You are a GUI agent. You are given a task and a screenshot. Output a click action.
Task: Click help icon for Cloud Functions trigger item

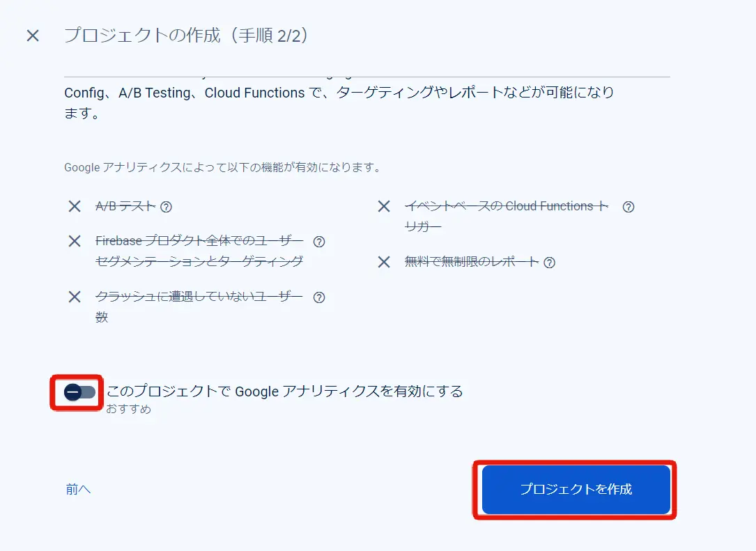628,207
